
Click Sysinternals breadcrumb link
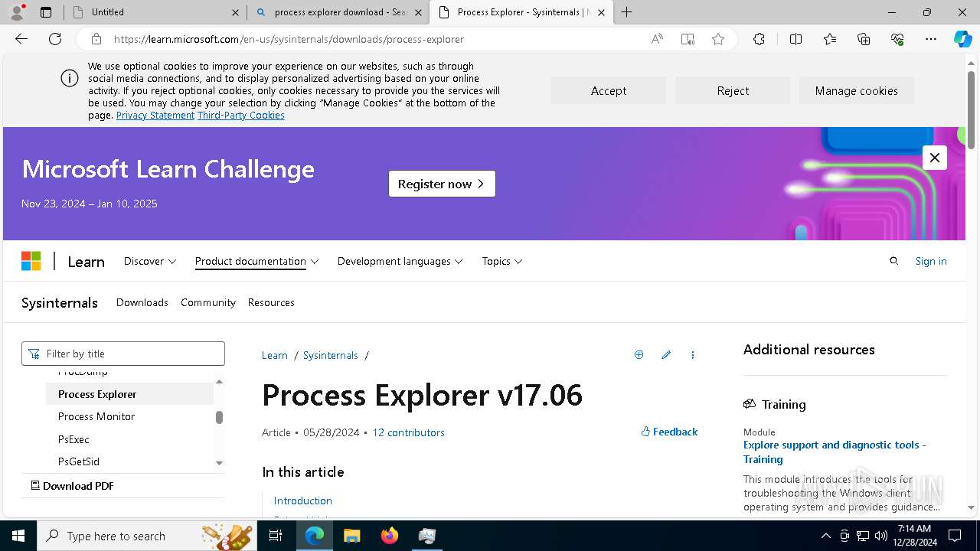click(x=331, y=355)
